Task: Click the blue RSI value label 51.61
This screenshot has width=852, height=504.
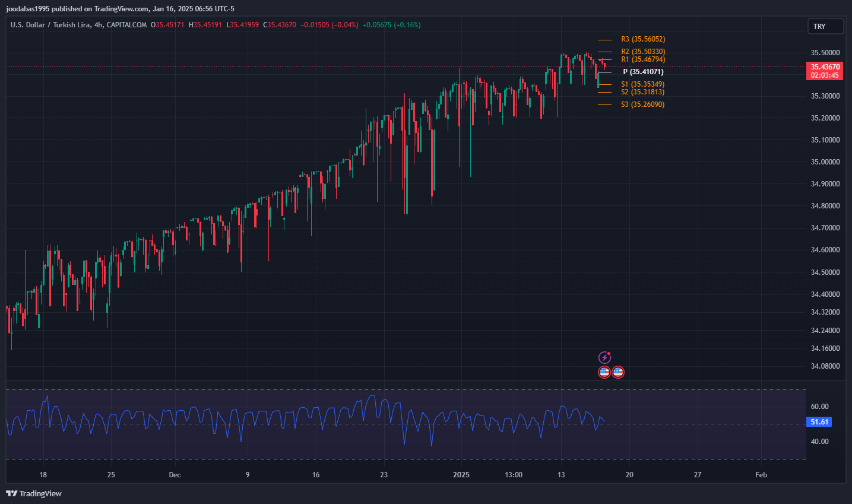Action: pos(819,422)
